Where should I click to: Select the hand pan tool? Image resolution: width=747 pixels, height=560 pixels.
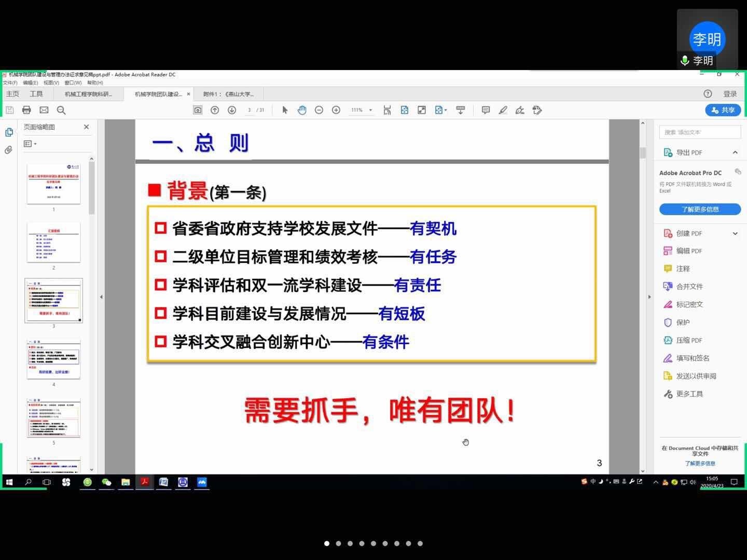tap(302, 110)
